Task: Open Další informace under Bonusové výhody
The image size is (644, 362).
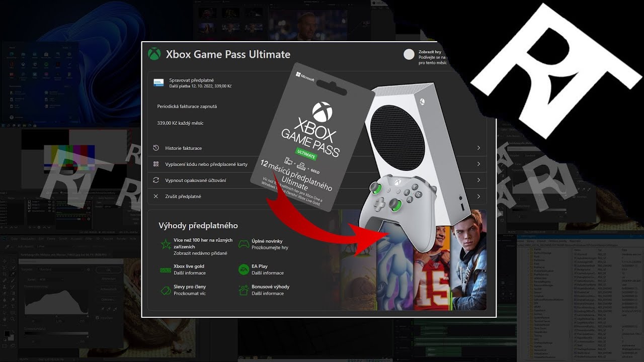Action: tap(268, 293)
